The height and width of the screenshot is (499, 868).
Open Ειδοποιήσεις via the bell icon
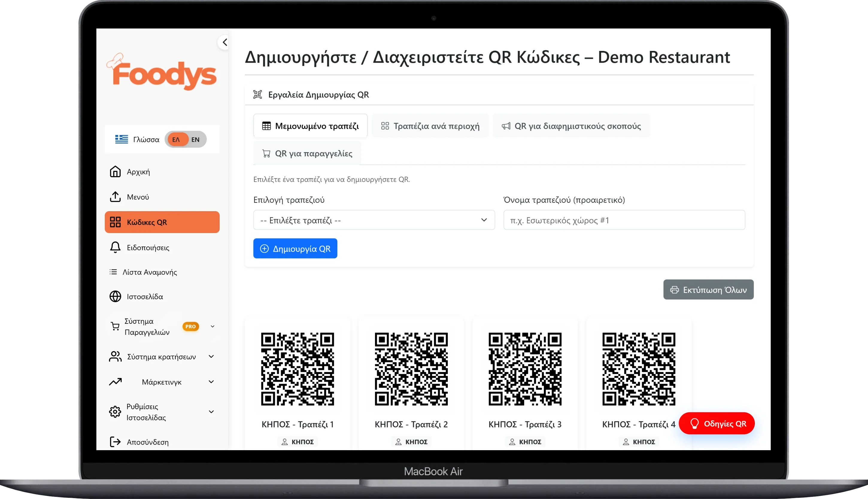(115, 247)
